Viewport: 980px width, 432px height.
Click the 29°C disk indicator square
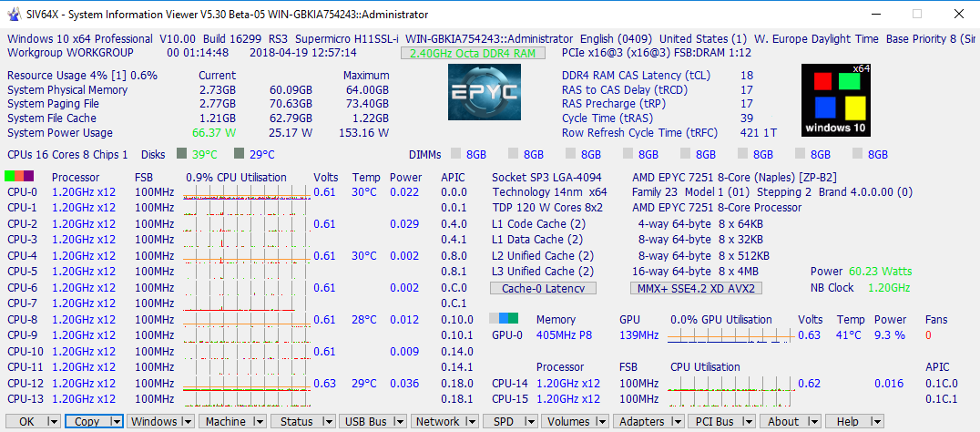(x=240, y=154)
